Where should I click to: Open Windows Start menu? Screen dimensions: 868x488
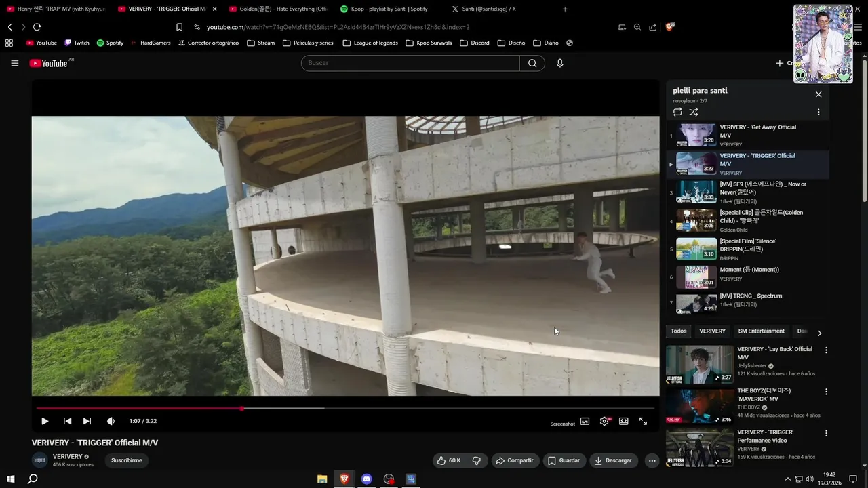coord(11,479)
